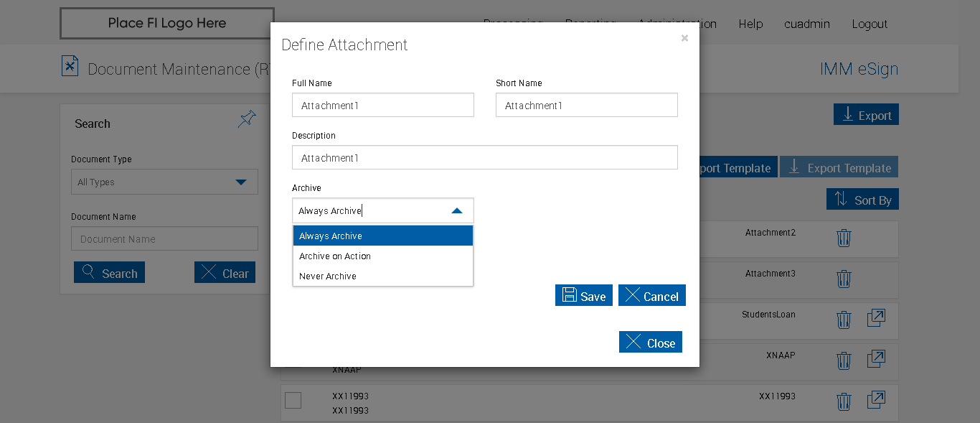Delete XX11993 document with trash icon
Screen dimensions: 980x423
844,401
